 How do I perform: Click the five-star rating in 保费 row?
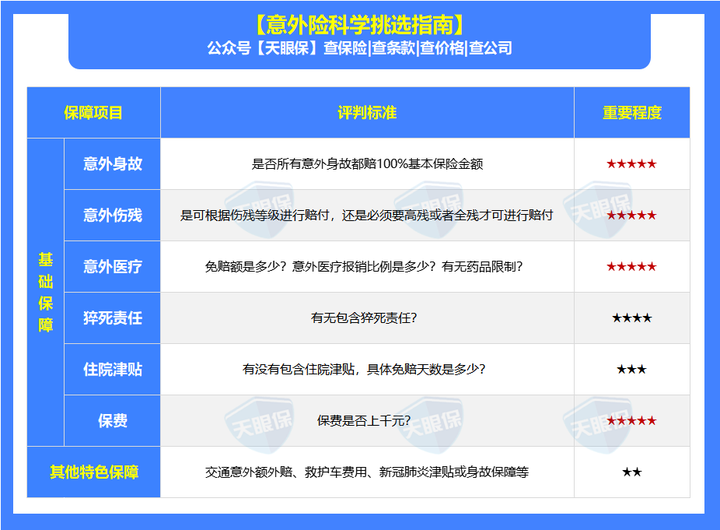click(x=631, y=421)
